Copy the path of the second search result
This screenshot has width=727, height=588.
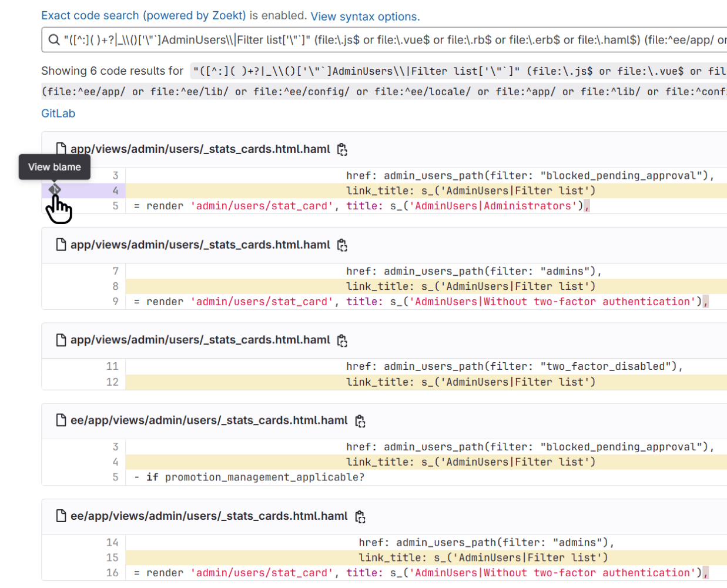(342, 245)
